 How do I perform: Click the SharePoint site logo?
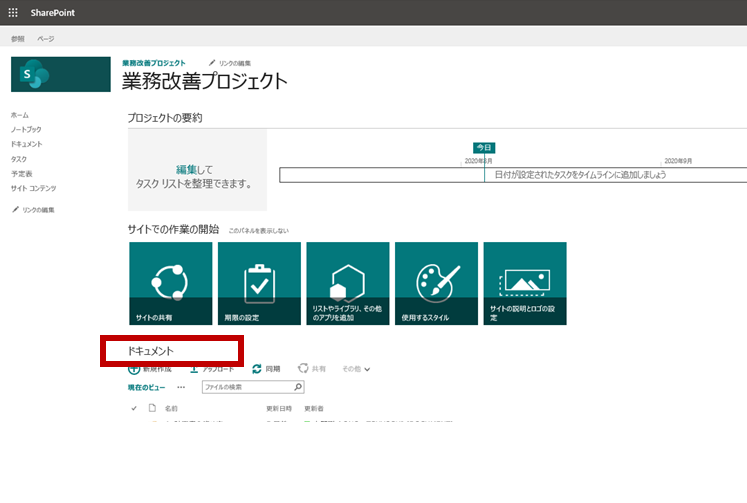pyautogui.click(x=61, y=74)
